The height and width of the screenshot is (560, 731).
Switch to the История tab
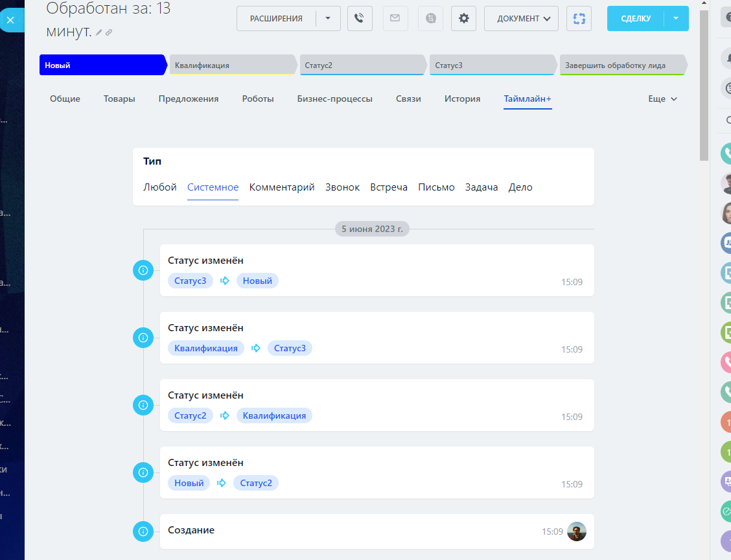[x=462, y=99]
